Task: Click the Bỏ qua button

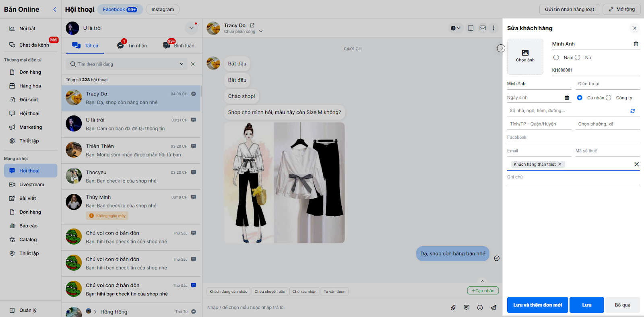Action: pyautogui.click(x=623, y=305)
